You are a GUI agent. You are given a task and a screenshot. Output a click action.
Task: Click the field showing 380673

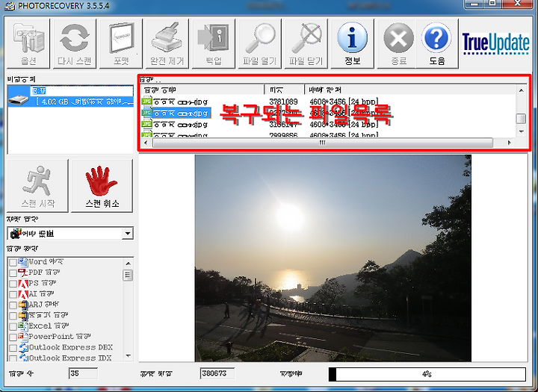click(x=217, y=373)
